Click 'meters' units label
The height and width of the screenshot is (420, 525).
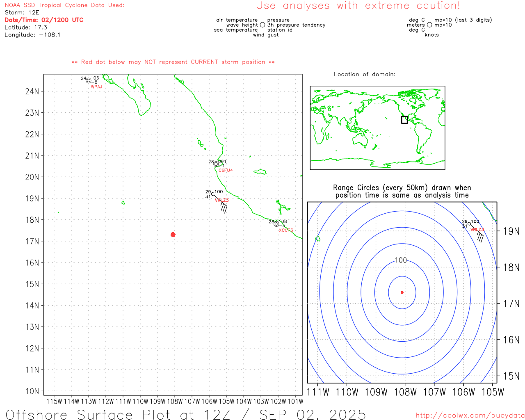tap(416, 25)
